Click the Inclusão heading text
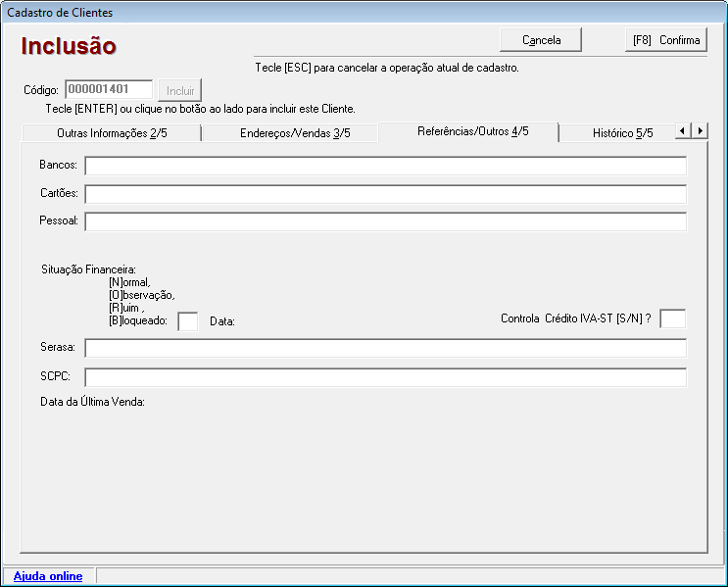The height and width of the screenshot is (587, 728). pyautogui.click(x=69, y=46)
